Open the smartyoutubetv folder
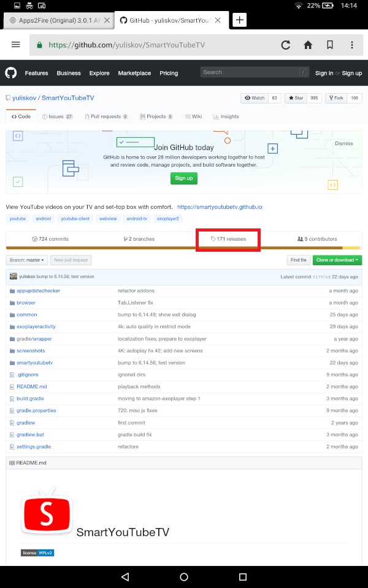The height and width of the screenshot is (588, 368). (x=34, y=363)
